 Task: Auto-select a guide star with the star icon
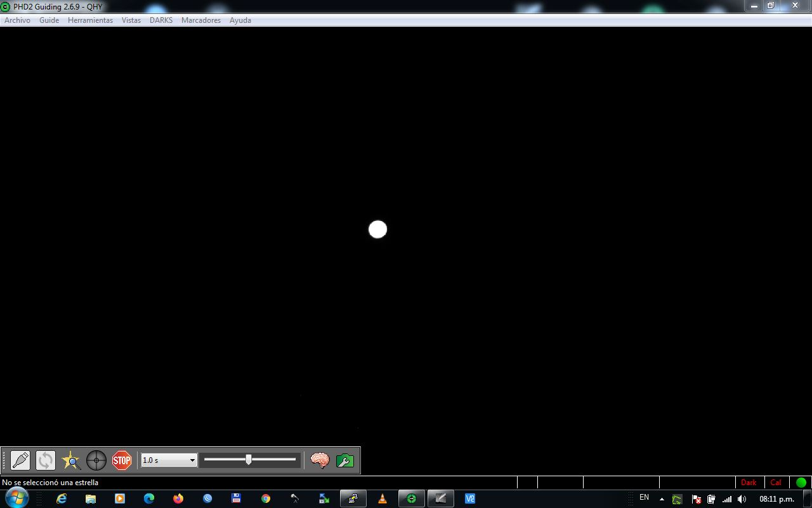pos(71,460)
